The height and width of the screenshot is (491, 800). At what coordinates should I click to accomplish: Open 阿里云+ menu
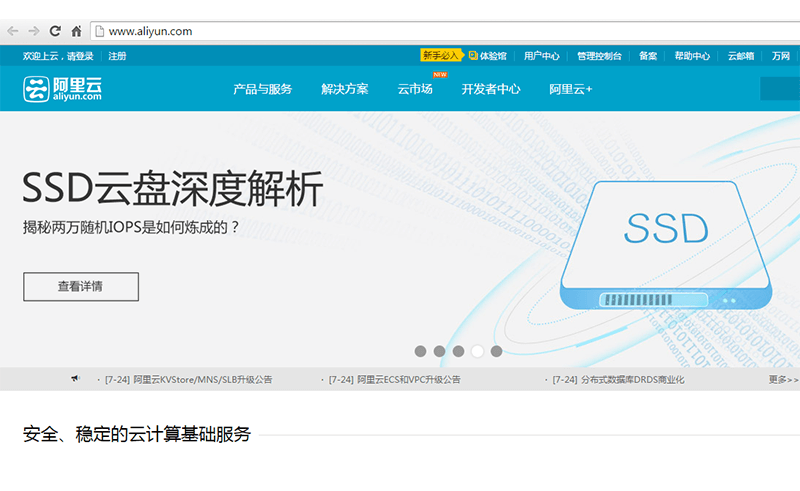coord(570,89)
